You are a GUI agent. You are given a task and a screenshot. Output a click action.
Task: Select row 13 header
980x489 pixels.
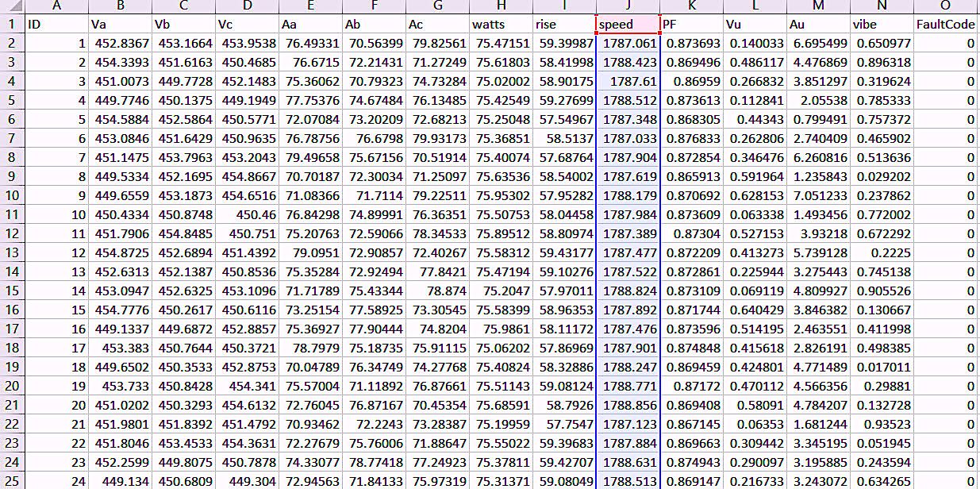coord(12,252)
